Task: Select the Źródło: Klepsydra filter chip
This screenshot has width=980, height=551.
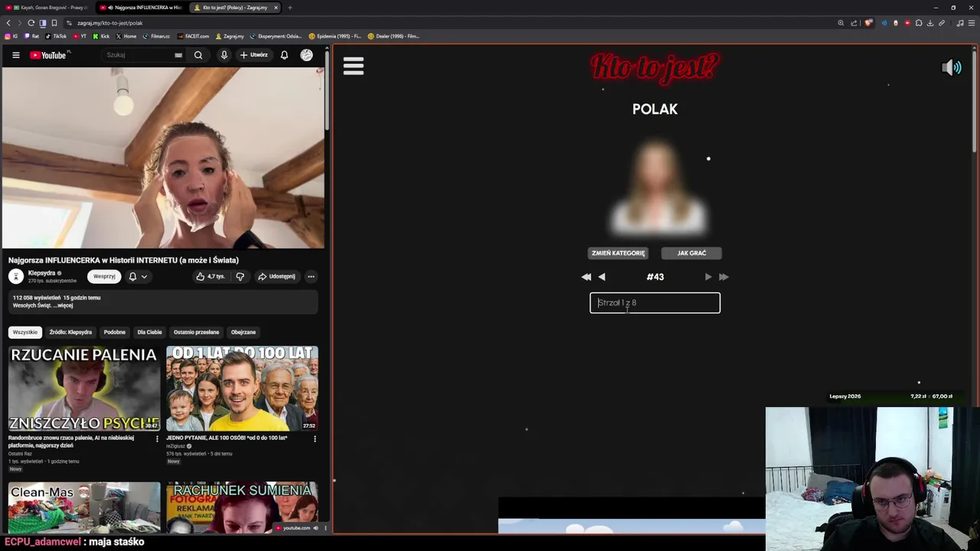Action: coord(70,332)
